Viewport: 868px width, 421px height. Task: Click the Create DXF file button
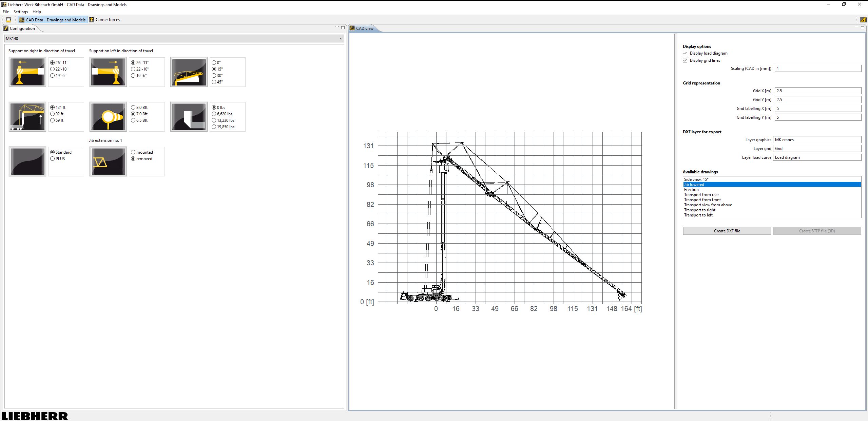coord(727,231)
